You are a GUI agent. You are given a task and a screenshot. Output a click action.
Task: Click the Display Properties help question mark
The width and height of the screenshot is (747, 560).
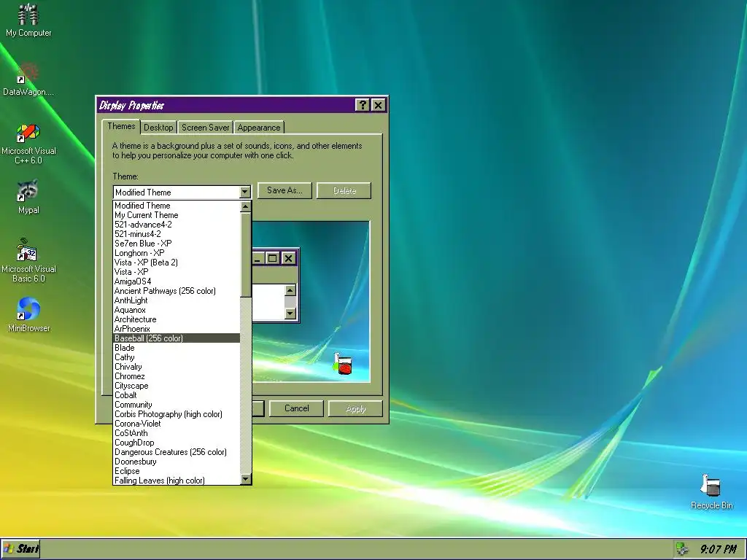click(x=362, y=105)
